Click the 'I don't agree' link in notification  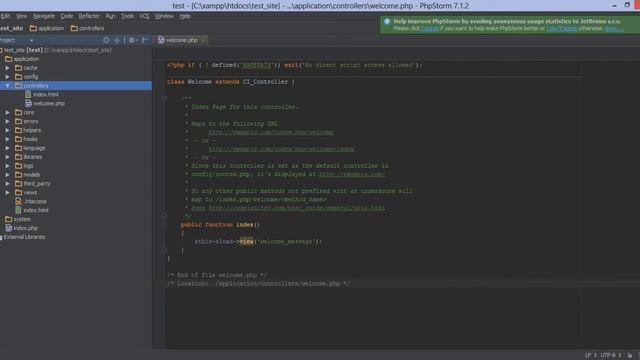(x=562, y=29)
